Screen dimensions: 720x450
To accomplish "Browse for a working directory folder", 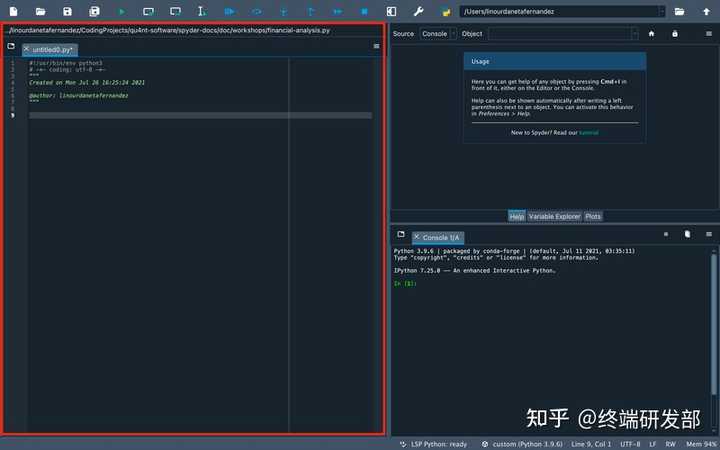I will 679,11.
